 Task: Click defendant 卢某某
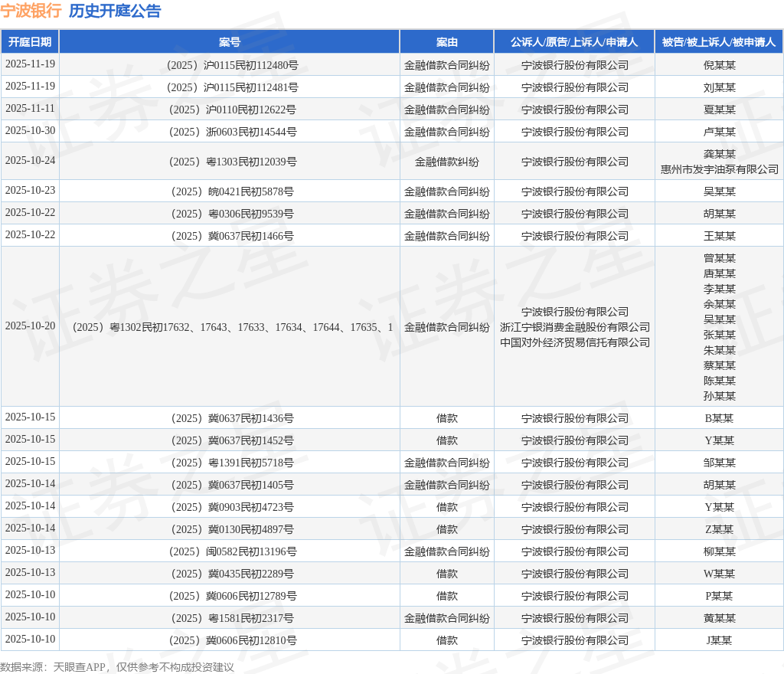click(720, 132)
